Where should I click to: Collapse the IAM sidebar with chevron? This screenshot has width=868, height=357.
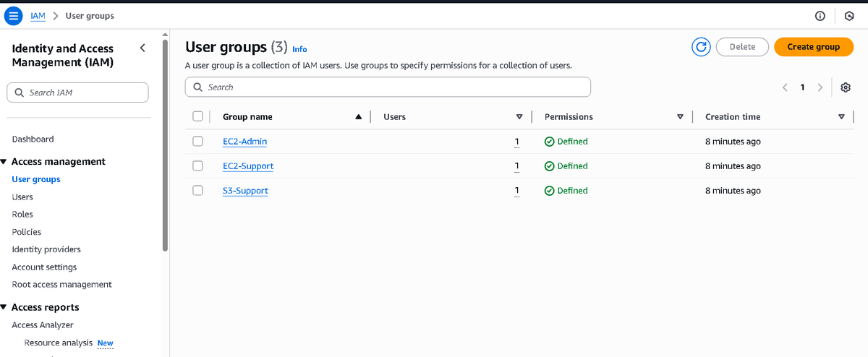click(142, 48)
